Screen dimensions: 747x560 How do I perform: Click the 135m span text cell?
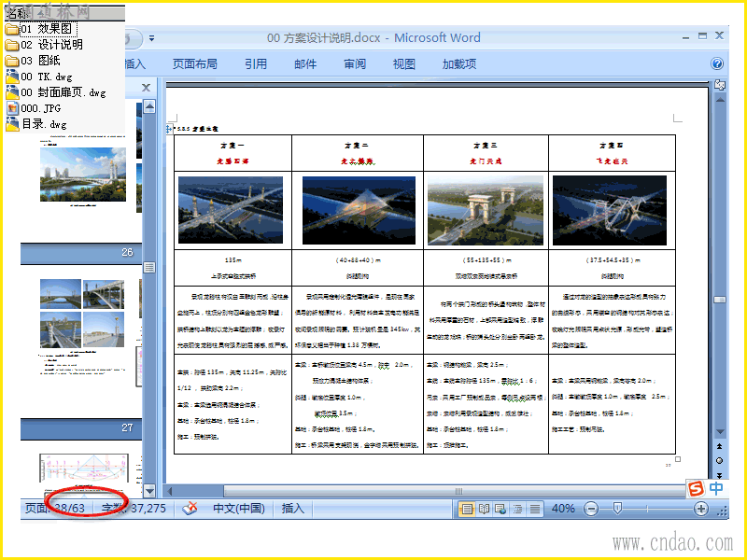[233, 260]
